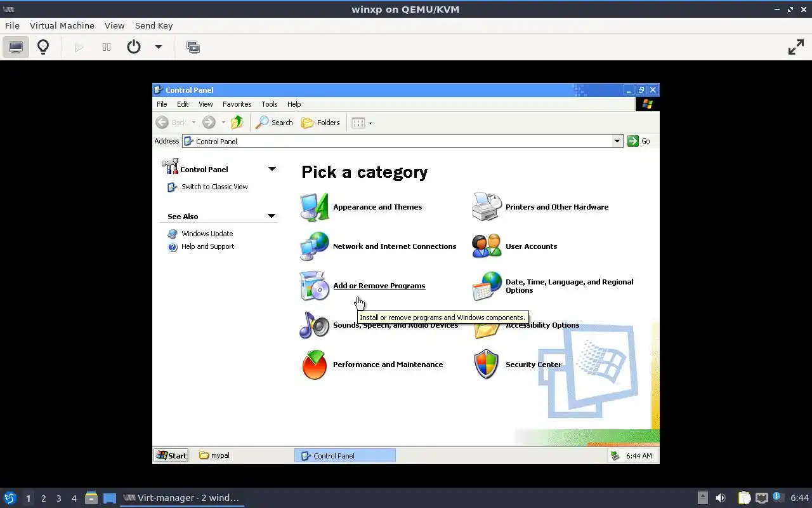This screenshot has width=812, height=508.
Task: Click the VM run play icon
Action: (x=79, y=47)
